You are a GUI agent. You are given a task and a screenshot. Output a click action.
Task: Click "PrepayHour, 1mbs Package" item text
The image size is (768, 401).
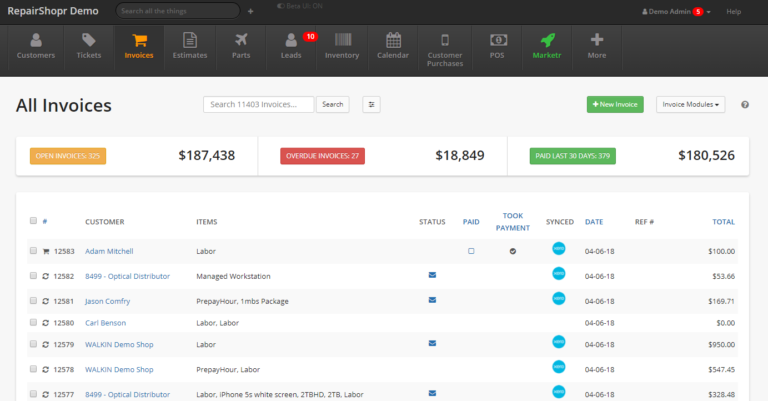(x=242, y=301)
